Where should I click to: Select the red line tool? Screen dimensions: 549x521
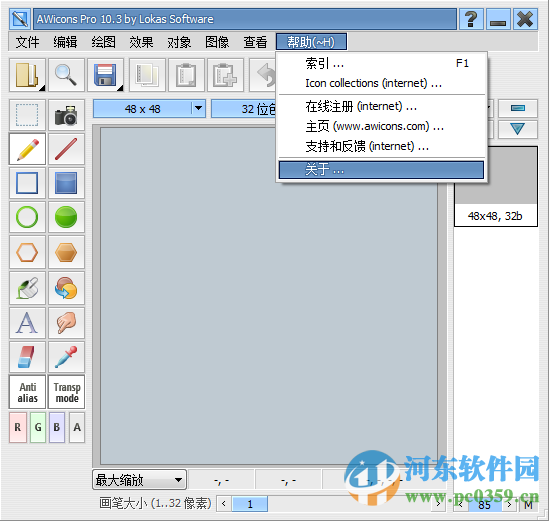click(x=66, y=149)
